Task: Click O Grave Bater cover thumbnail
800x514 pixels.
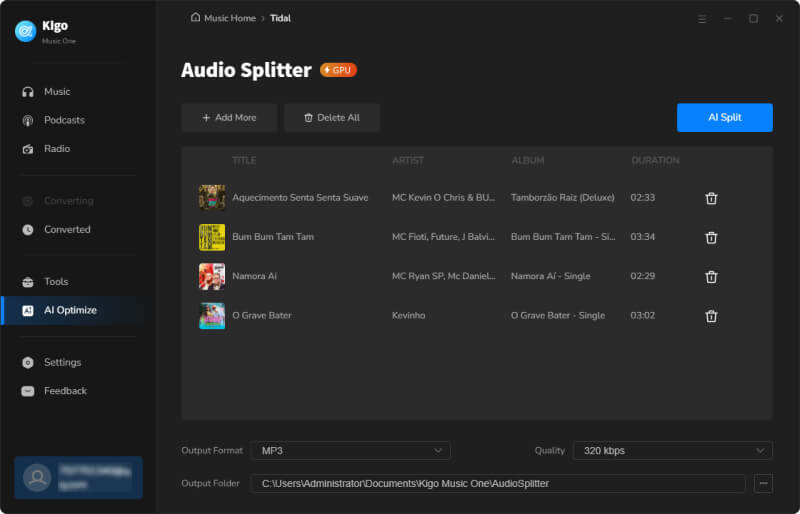Action: point(212,315)
